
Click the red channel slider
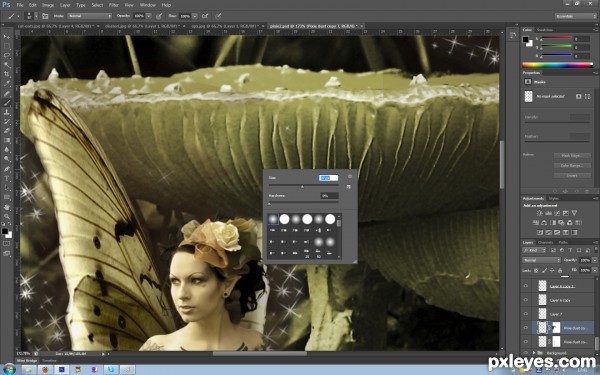[x=556, y=38]
